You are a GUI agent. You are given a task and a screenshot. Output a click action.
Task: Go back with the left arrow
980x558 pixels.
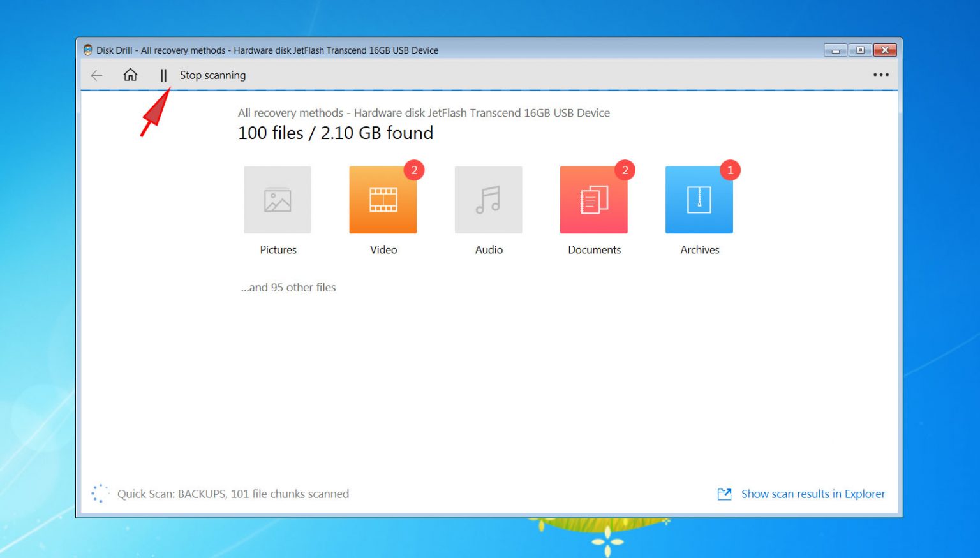[x=97, y=75]
